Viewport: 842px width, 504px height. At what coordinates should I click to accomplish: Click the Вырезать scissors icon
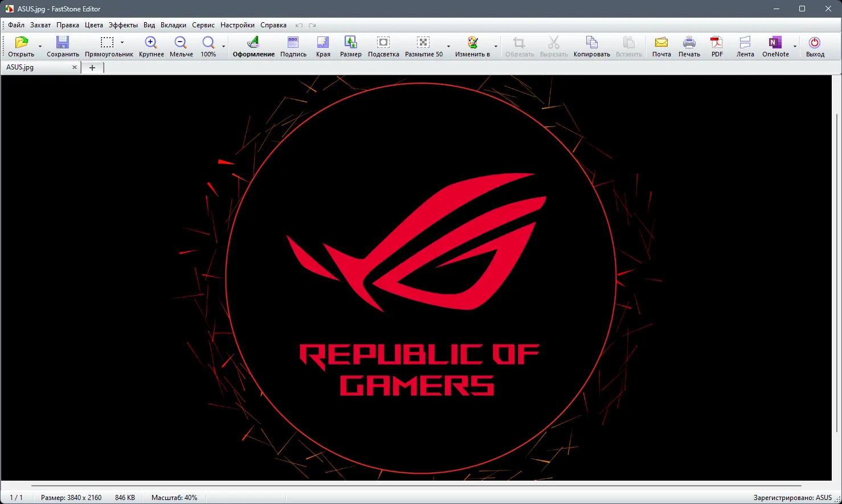click(x=554, y=46)
